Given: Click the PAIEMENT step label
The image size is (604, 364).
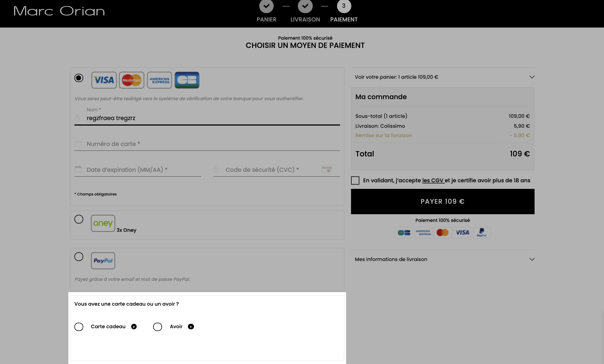Looking at the screenshot, I should pyautogui.click(x=344, y=20).
